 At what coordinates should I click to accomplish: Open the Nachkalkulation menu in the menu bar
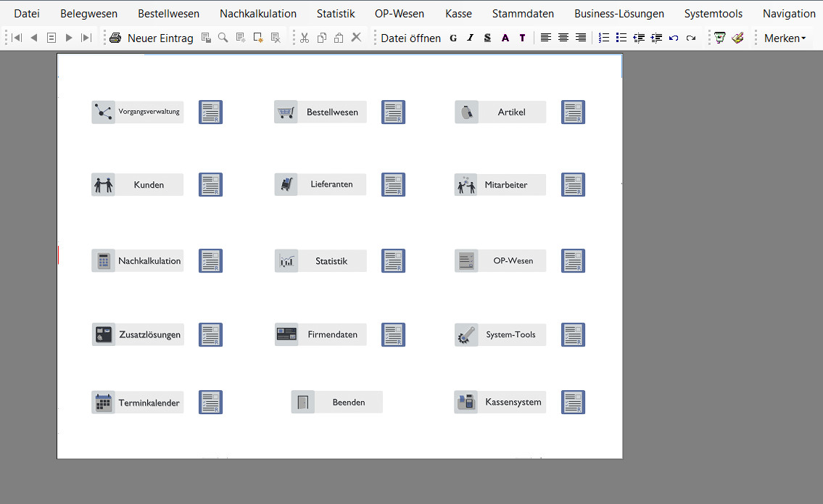(258, 13)
